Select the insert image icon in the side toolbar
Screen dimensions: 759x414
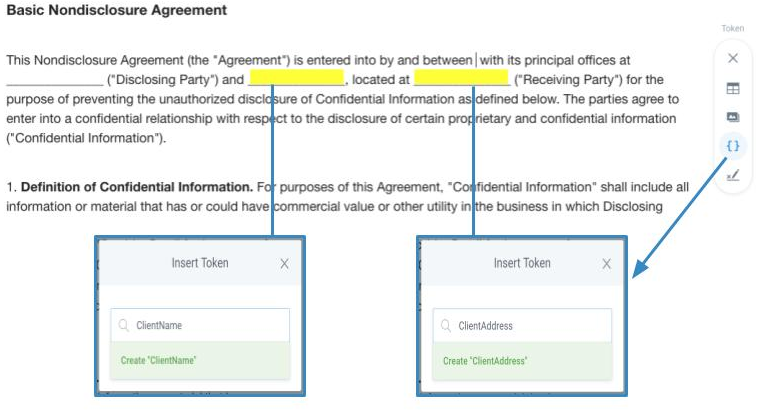pyautogui.click(x=733, y=117)
